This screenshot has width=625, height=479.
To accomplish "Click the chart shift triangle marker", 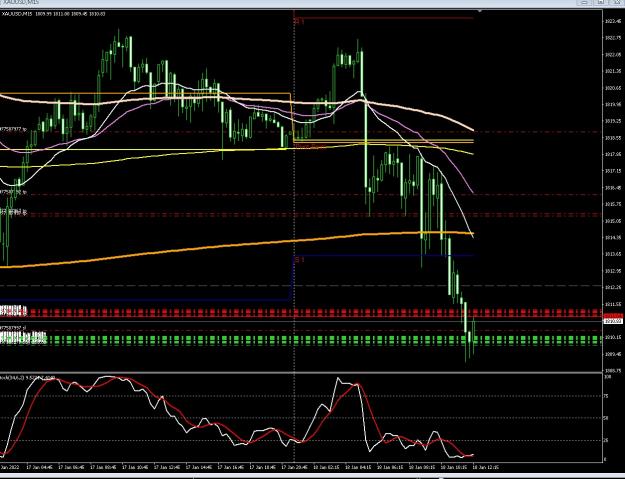I will (x=480, y=11).
